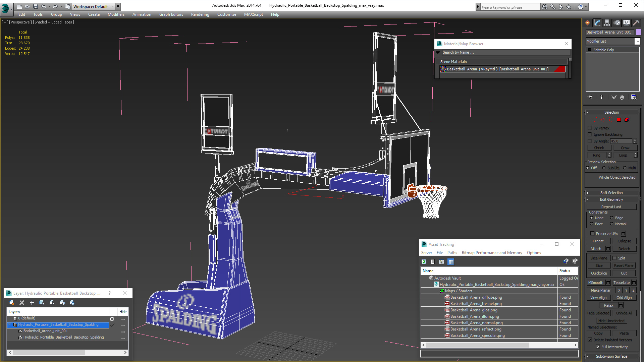Image resolution: width=644 pixels, height=362 pixels.
Task: Collapse the Scene Materials group
Action: pyautogui.click(x=438, y=62)
